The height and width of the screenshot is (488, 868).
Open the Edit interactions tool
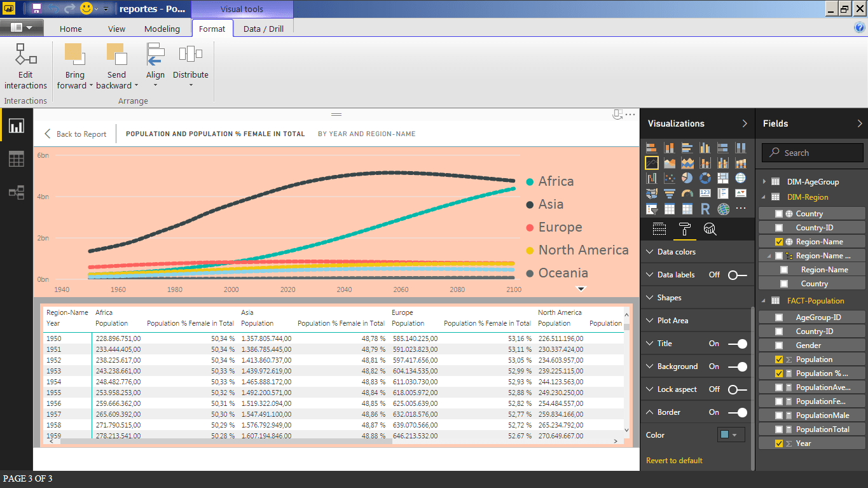pos(25,66)
